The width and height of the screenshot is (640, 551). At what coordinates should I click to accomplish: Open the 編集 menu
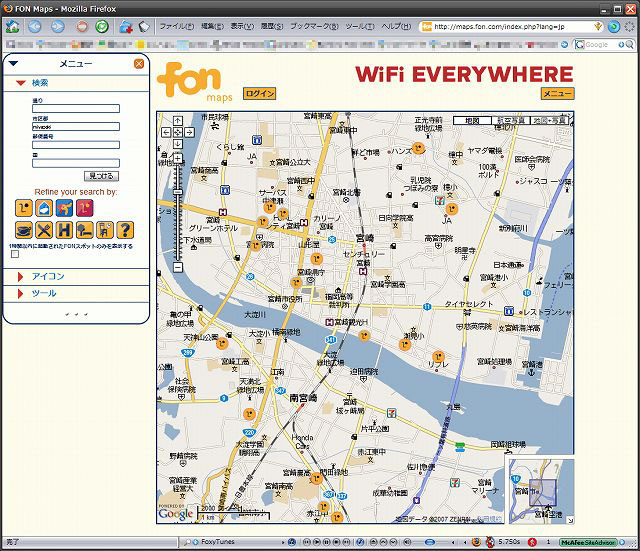[212, 27]
